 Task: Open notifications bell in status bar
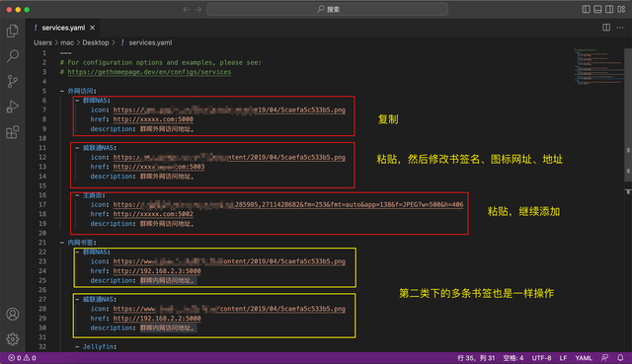click(x=620, y=357)
